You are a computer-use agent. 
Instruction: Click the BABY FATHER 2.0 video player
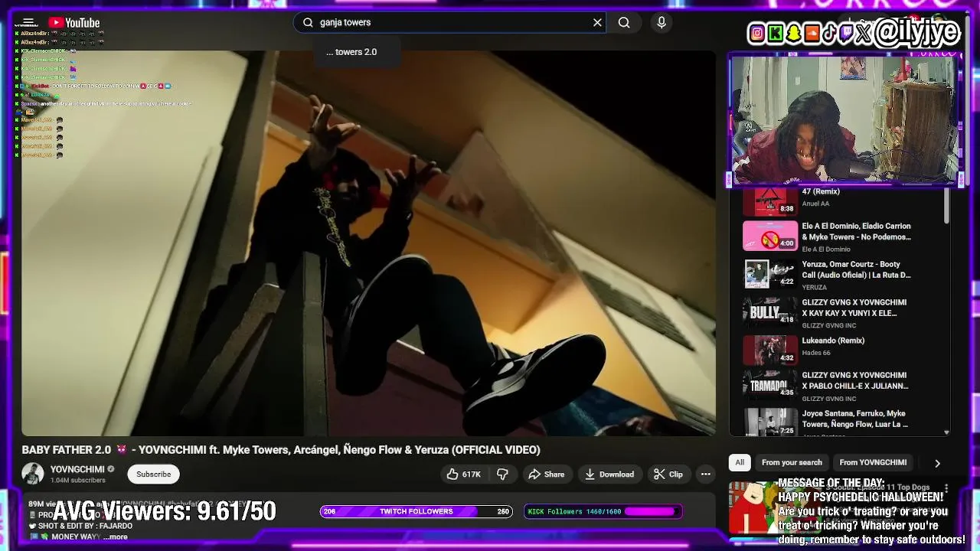[x=368, y=243]
